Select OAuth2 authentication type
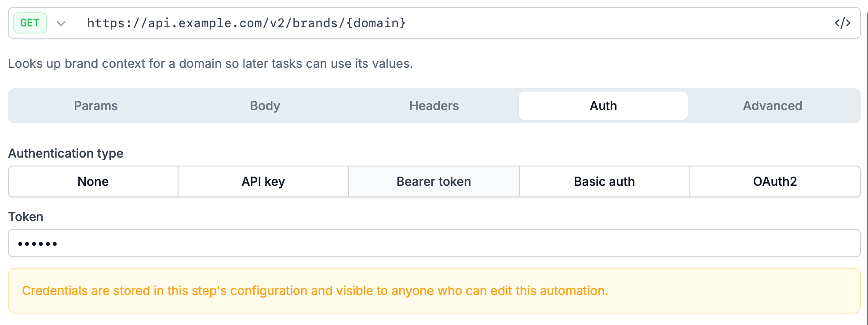Screen dimensions: 868x325 point(775,181)
